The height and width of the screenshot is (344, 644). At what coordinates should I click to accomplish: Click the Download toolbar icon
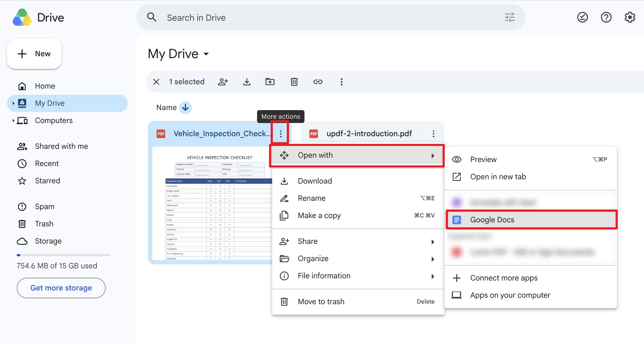[x=247, y=82]
